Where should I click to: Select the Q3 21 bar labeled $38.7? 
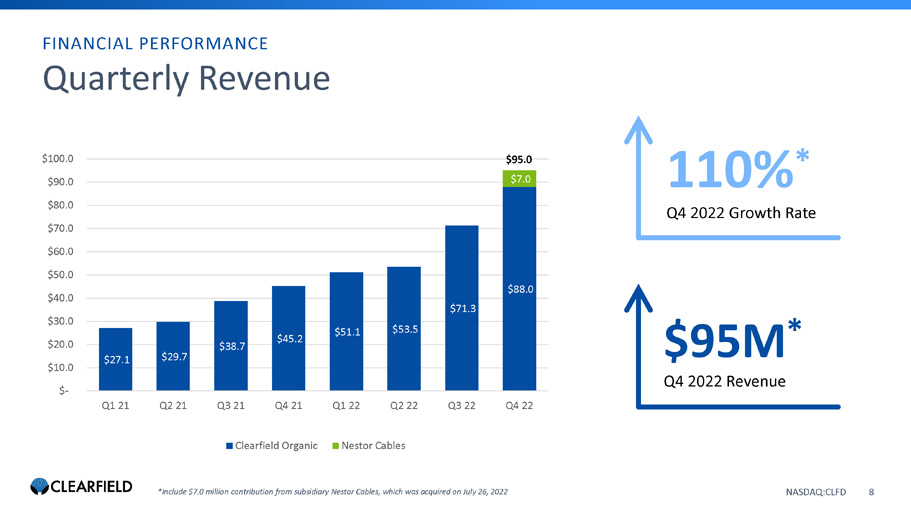tap(231, 346)
